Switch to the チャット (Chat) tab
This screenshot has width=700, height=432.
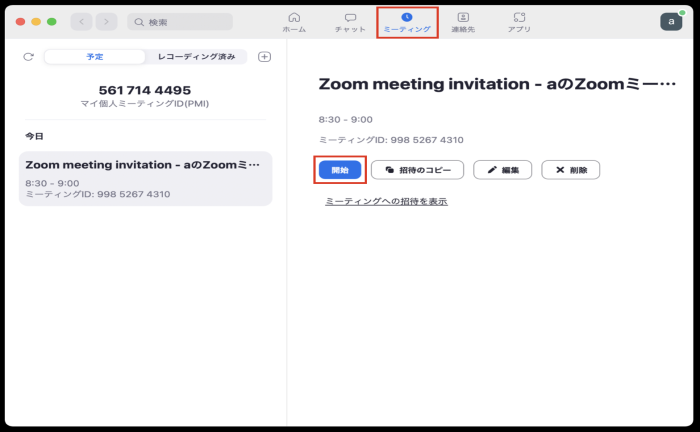tap(350, 22)
